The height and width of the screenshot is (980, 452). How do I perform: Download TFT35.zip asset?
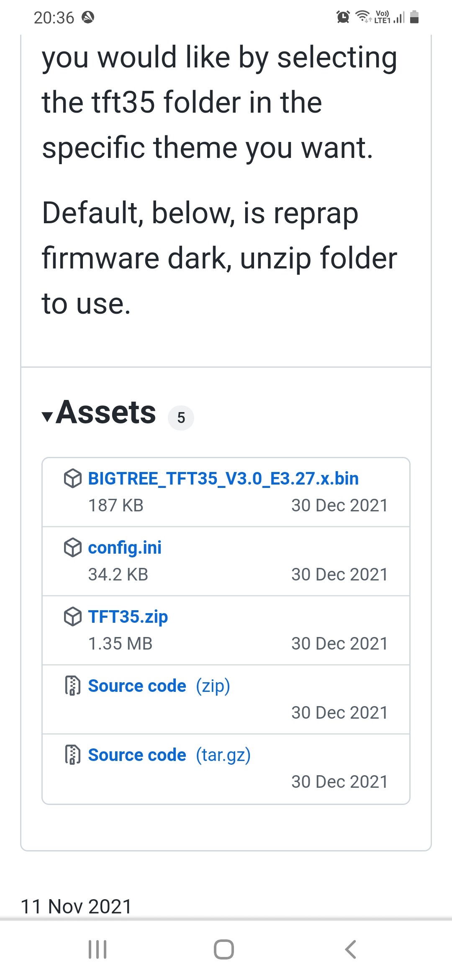128,617
